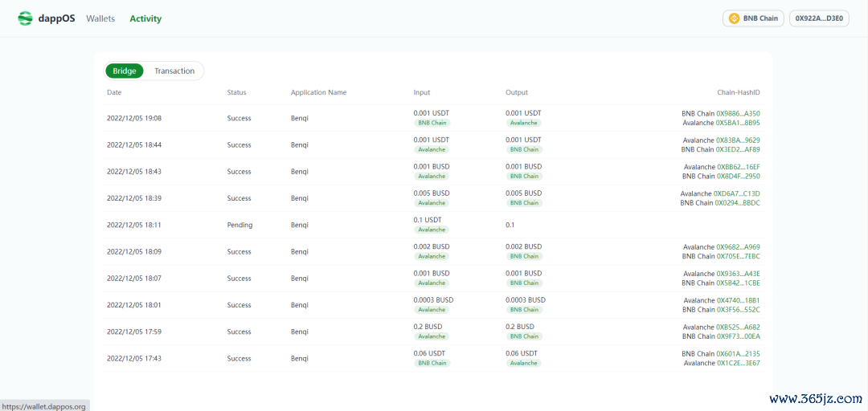Click the Date column header

(114, 92)
